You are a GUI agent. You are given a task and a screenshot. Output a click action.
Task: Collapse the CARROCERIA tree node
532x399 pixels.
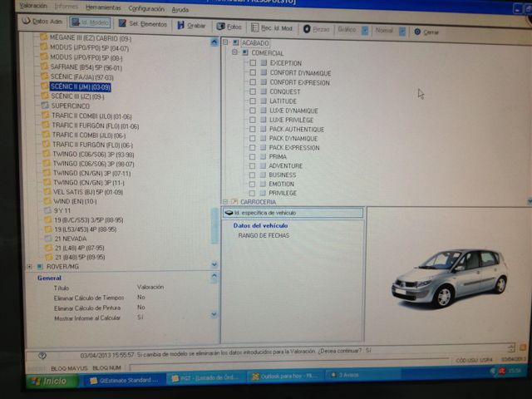224,201
